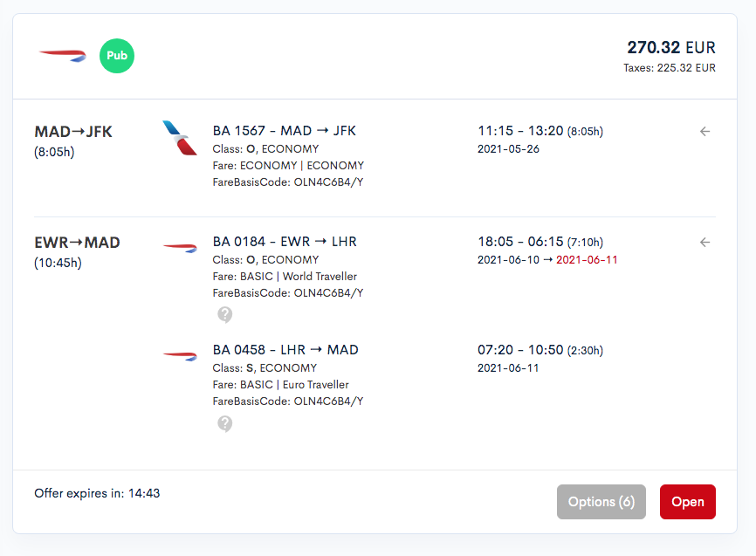
Task: Click the airline logo beside BA 0458
Action: pos(180,356)
